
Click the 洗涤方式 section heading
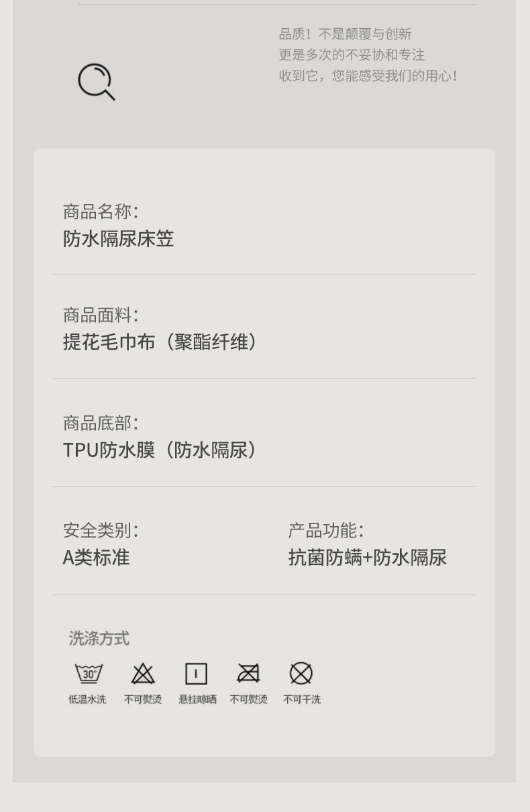(99, 638)
